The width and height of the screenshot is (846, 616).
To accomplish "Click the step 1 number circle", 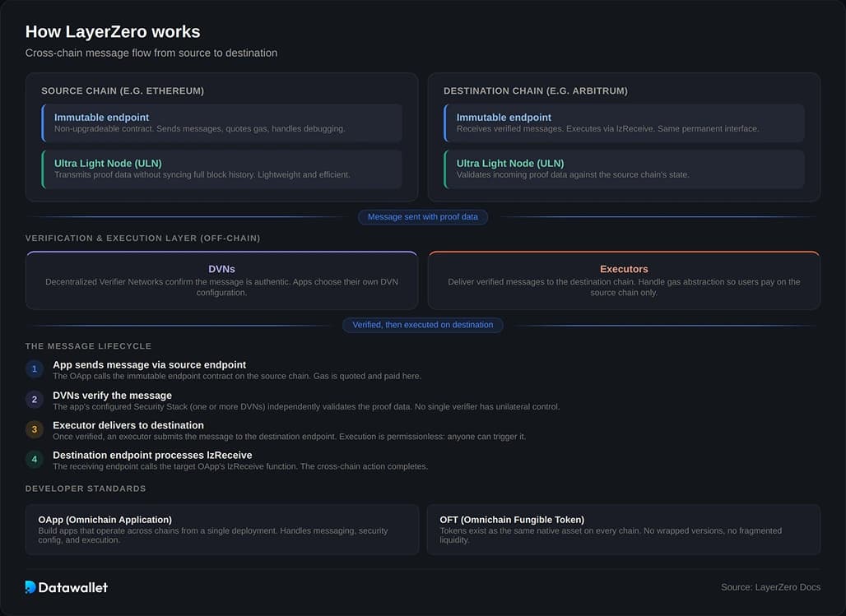I will coord(34,369).
